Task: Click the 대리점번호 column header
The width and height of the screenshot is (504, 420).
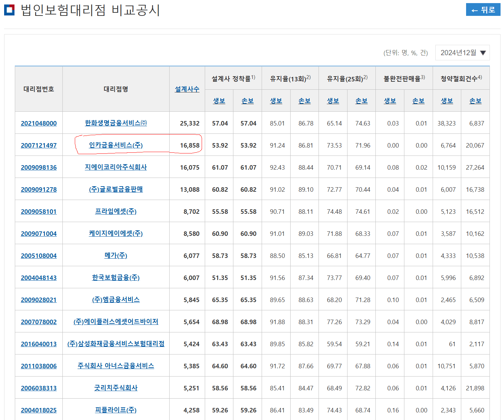Action: point(39,89)
